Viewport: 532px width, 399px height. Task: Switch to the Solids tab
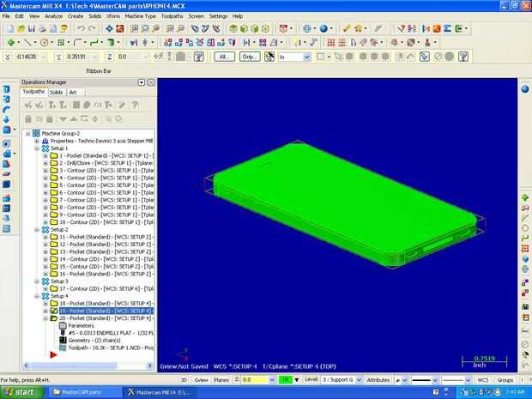pyautogui.click(x=56, y=93)
